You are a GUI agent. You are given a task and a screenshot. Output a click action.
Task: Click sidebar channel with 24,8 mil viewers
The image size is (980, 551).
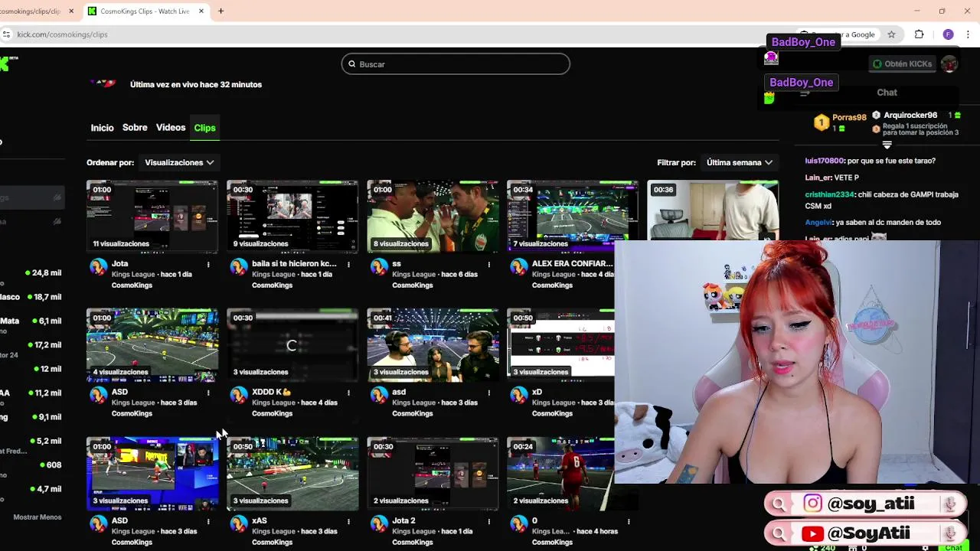[32, 273]
